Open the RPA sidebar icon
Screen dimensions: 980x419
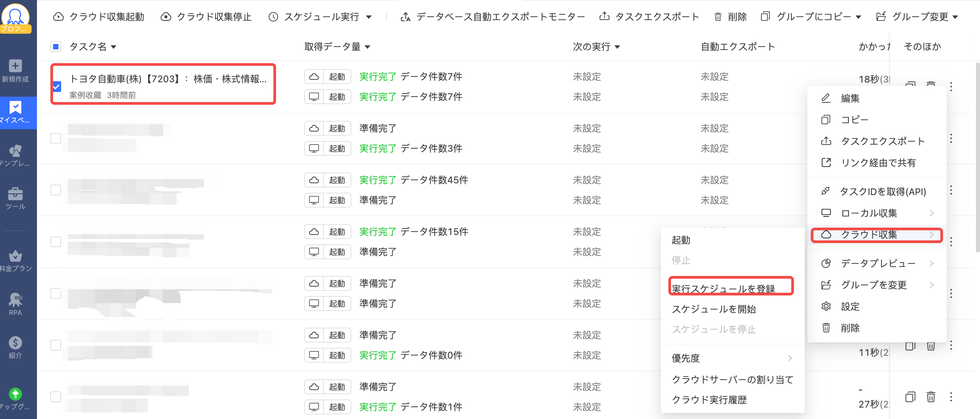(x=15, y=304)
